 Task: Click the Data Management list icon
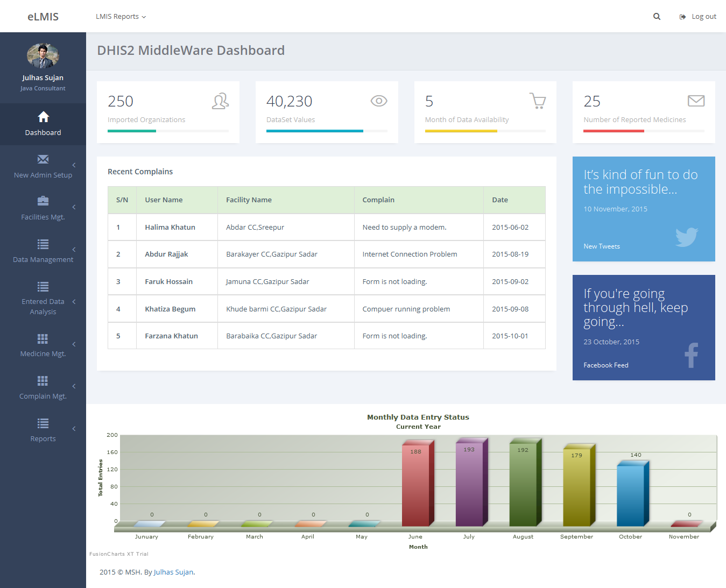pos(43,244)
